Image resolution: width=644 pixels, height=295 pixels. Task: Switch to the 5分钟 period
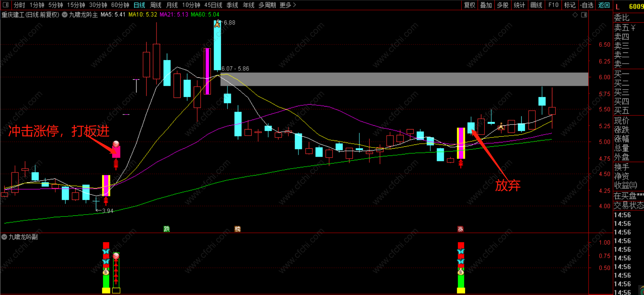click(x=56, y=5)
